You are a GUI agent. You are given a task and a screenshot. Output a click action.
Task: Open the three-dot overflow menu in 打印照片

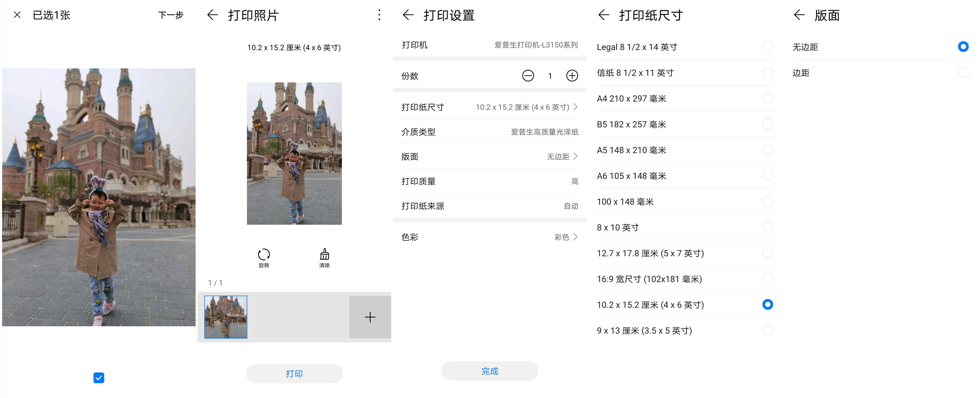pyautogui.click(x=379, y=15)
